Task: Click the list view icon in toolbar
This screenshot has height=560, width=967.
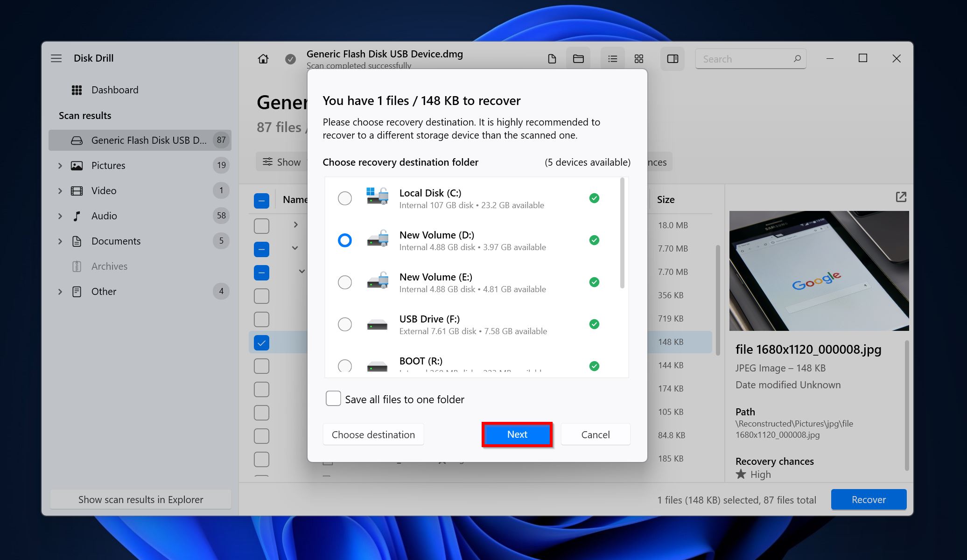Action: pos(612,59)
